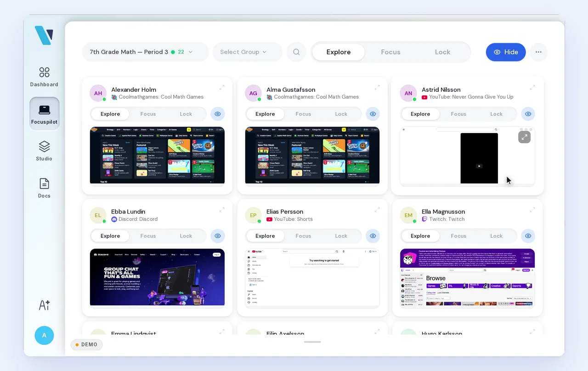Expand Ebba Lundin's card to fullscreen

tap(222, 209)
